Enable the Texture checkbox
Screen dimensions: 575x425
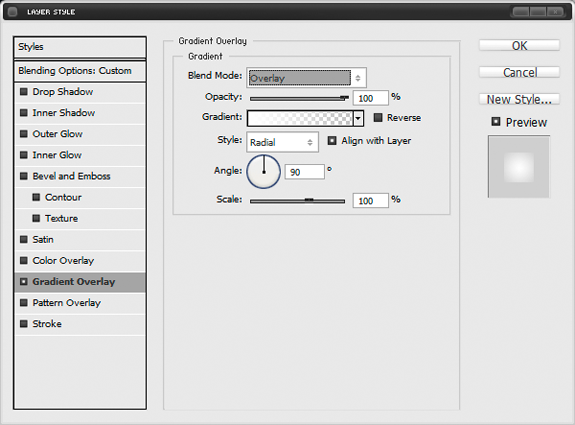point(36,219)
